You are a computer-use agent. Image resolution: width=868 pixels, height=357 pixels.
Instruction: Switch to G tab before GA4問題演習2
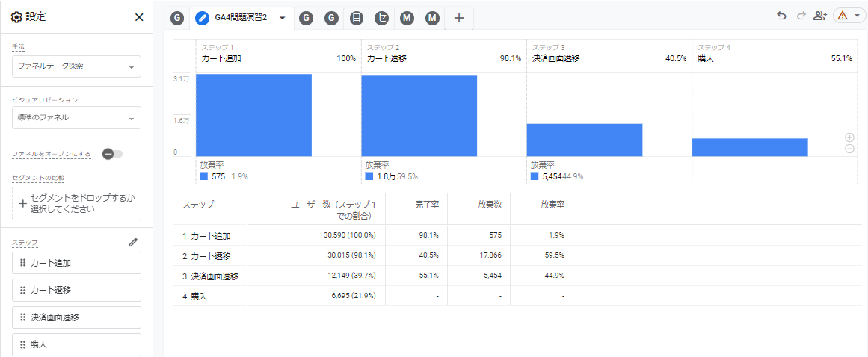click(x=176, y=18)
